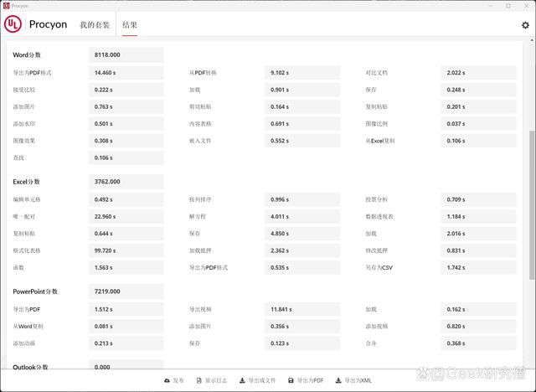
Task: Click the 导出为PDF save icon
Action: 291,380
